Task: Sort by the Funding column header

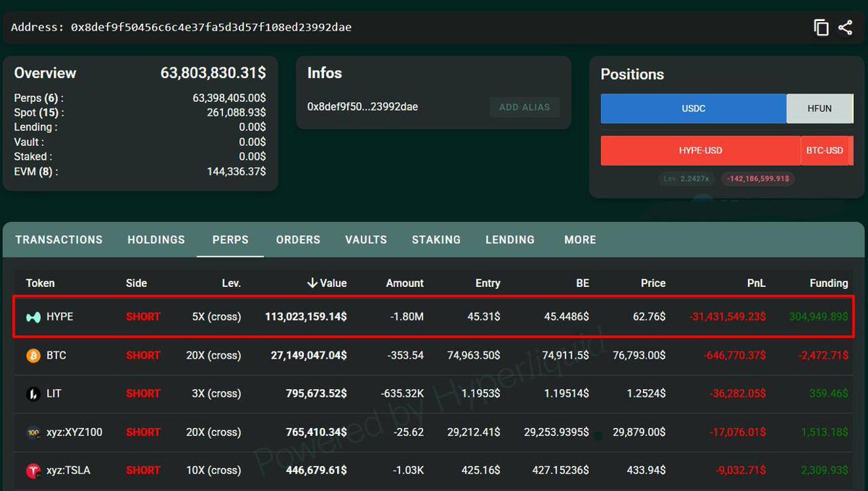Action: (x=828, y=283)
